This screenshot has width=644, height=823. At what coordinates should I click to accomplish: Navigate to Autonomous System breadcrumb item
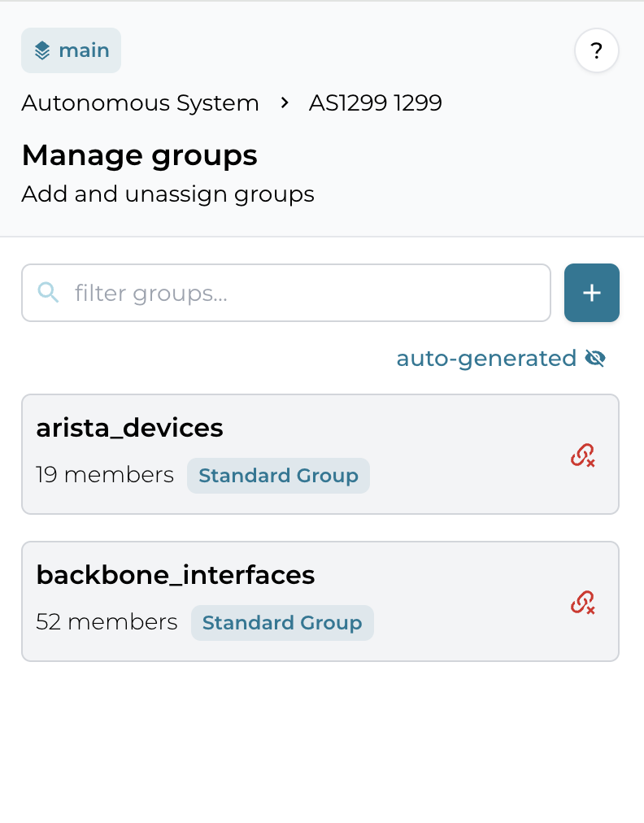pos(139,103)
